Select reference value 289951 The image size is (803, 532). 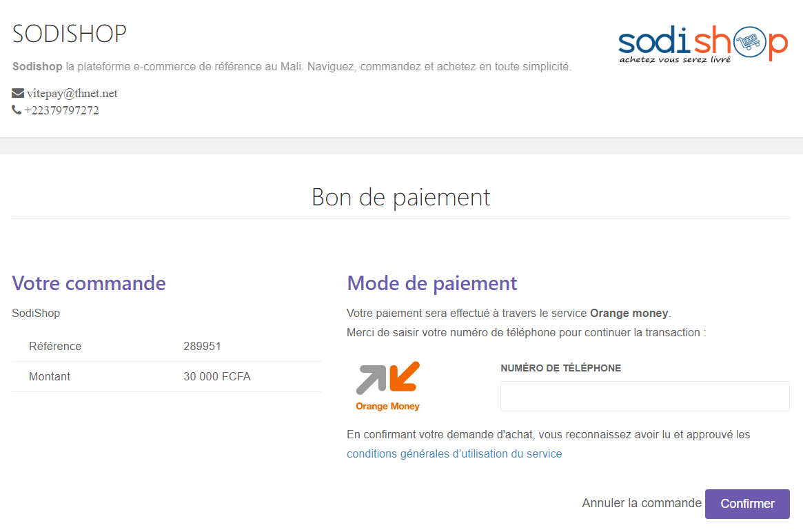click(x=202, y=346)
